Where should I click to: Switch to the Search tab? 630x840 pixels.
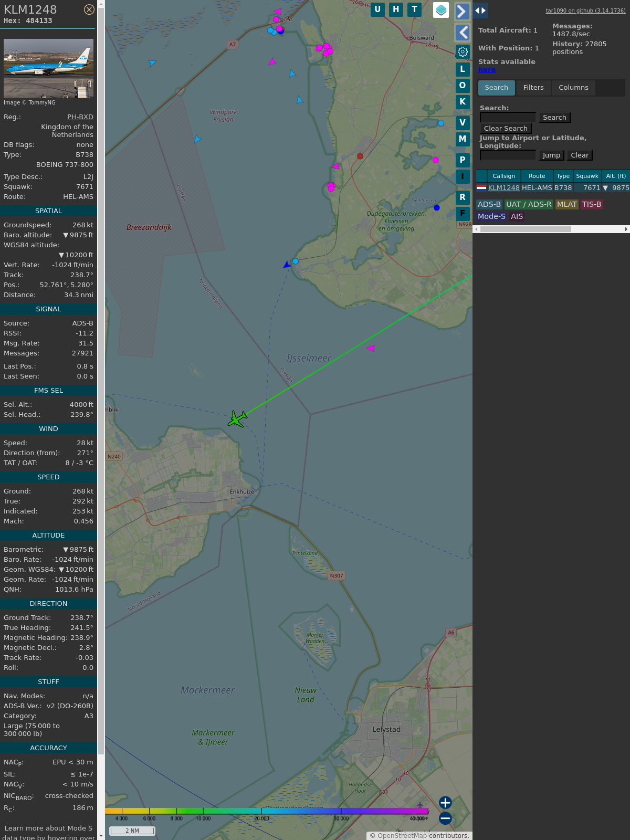[497, 88]
